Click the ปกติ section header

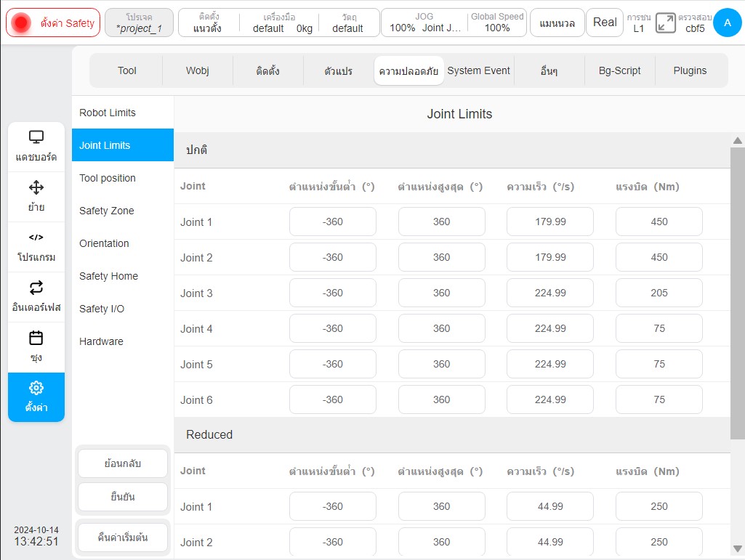(x=452, y=150)
